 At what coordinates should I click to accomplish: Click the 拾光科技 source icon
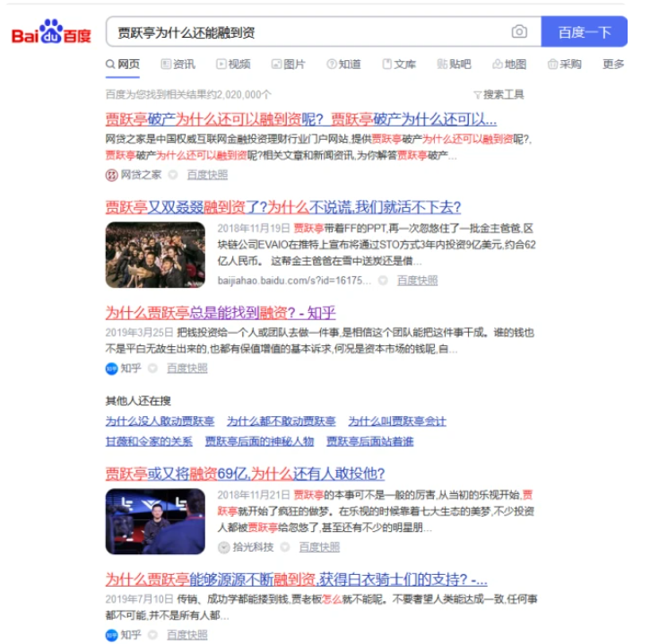tap(224, 547)
